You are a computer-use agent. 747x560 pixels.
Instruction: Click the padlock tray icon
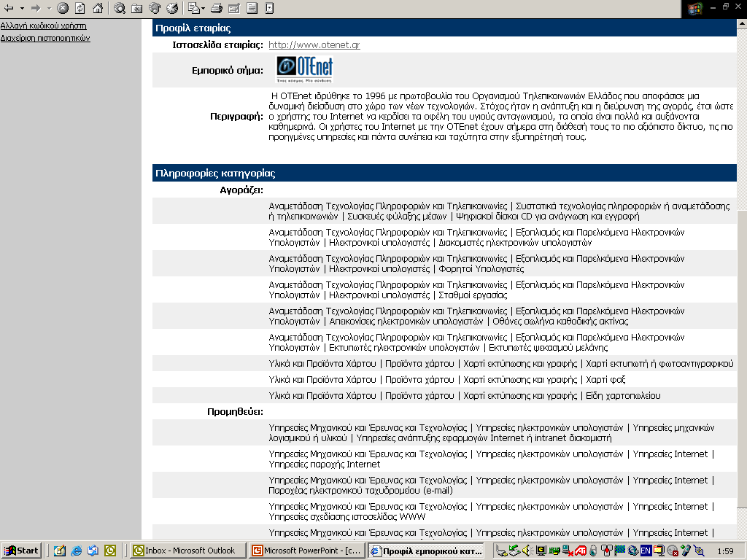(593, 551)
